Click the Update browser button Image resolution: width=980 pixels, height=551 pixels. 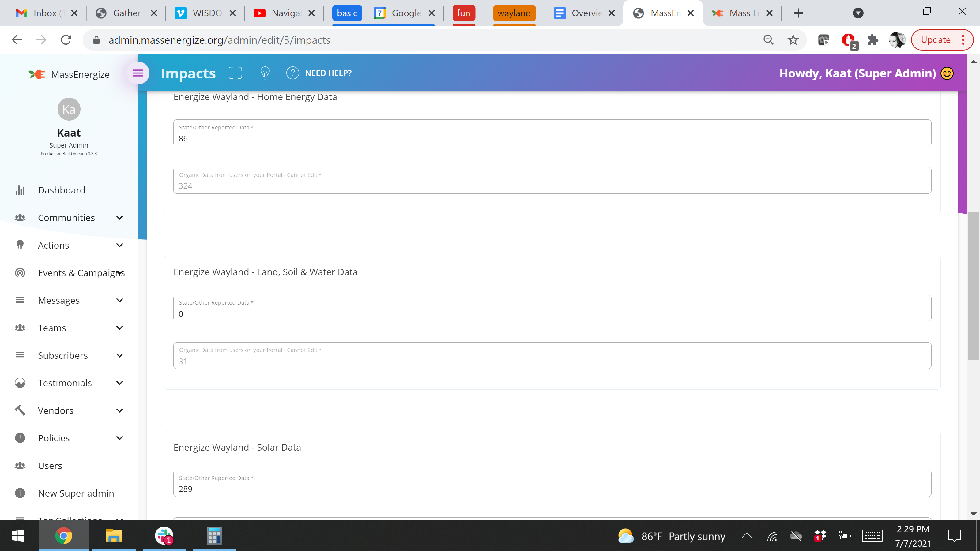click(x=936, y=39)
